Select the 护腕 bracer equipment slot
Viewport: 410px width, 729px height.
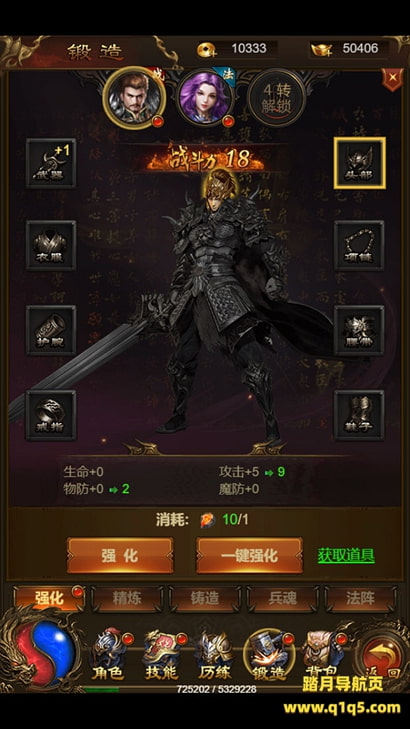click(51, 331)
